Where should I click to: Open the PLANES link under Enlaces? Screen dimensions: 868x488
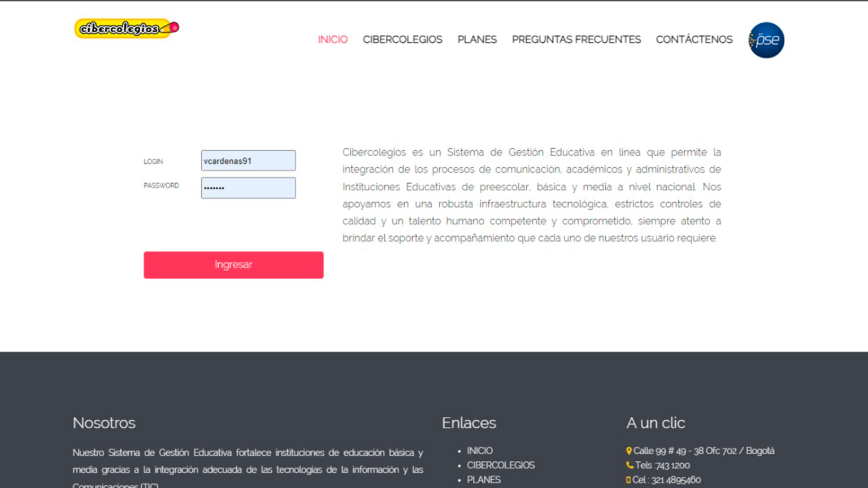click(483, 480)
